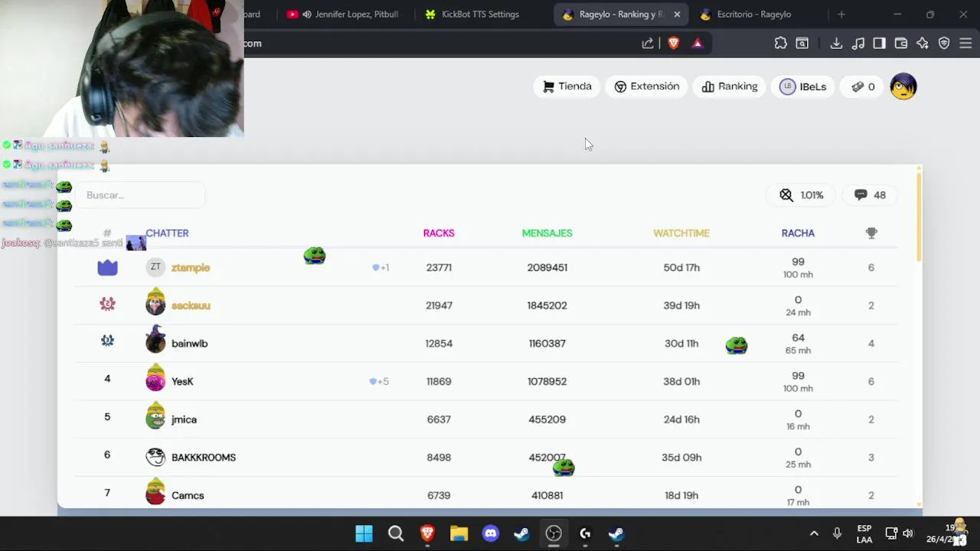
Task: Click ztample's racks value 23771
Action: 439,268
